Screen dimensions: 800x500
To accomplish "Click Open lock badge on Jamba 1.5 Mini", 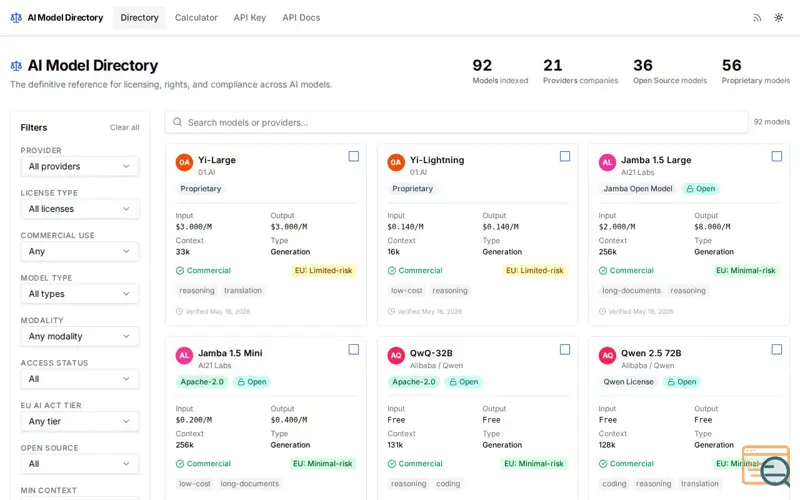I will (252, 382).
